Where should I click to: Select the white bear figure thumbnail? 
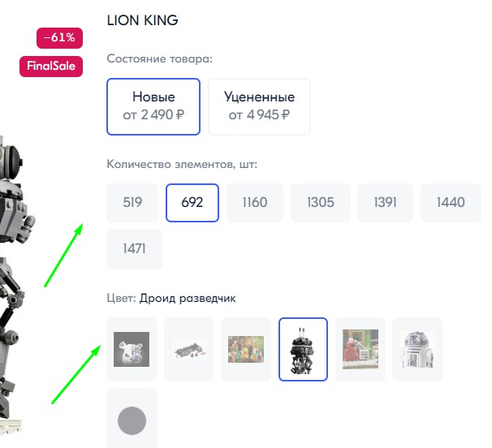[x=131, y=349]
